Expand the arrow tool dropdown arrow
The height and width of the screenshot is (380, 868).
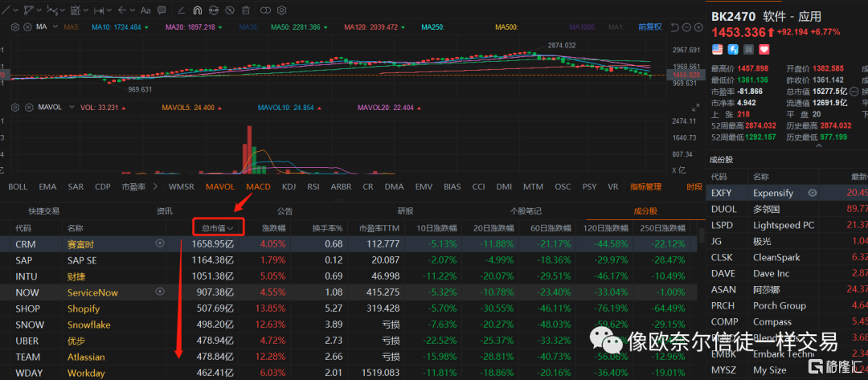133,10
